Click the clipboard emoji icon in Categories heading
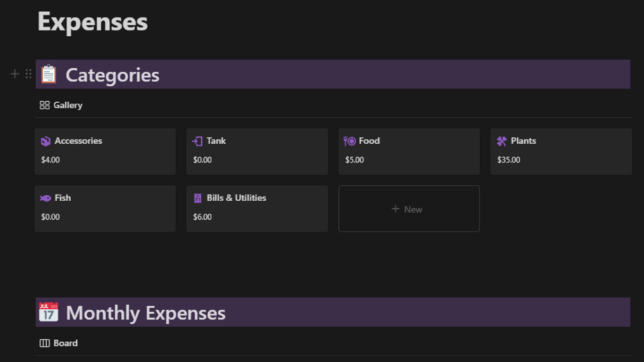 (x=49, y=75)
